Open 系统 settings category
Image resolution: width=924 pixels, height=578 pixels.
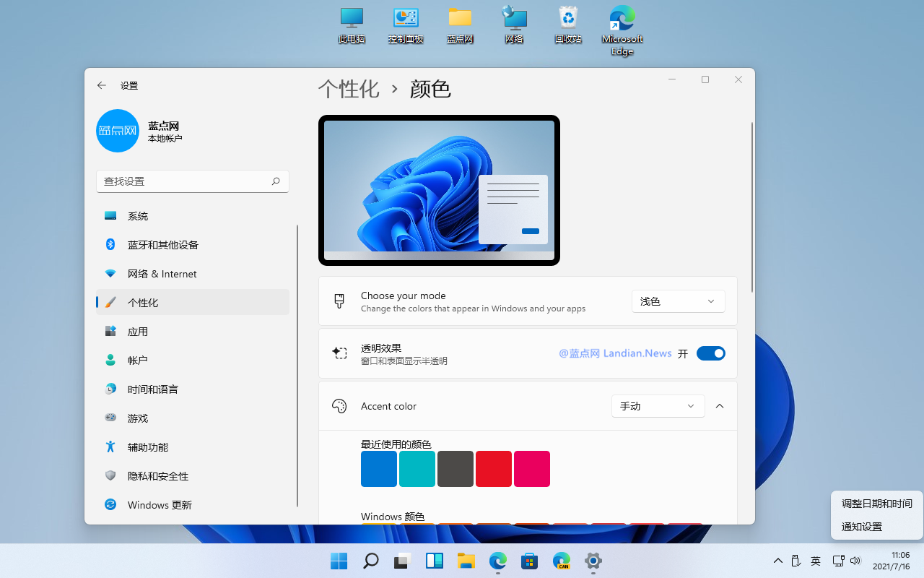point(193,216)
